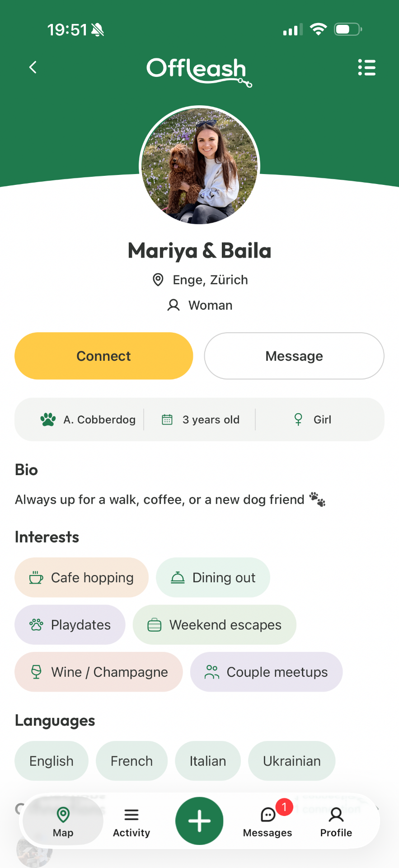Tap the location pin icon beside Enge, Zürich
Image resolution: width=399 pixels, height=868 pixels.
pyautogui.click(x=158, y=280)
